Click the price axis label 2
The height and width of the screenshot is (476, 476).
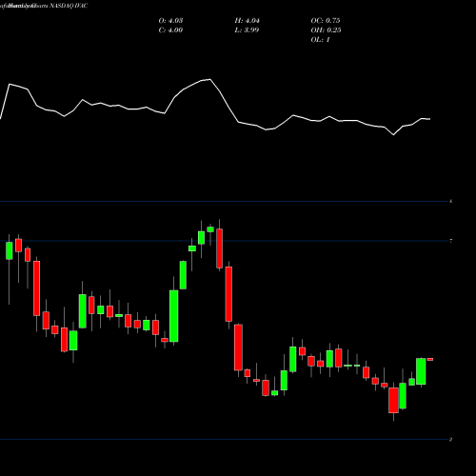pos(451,439)
